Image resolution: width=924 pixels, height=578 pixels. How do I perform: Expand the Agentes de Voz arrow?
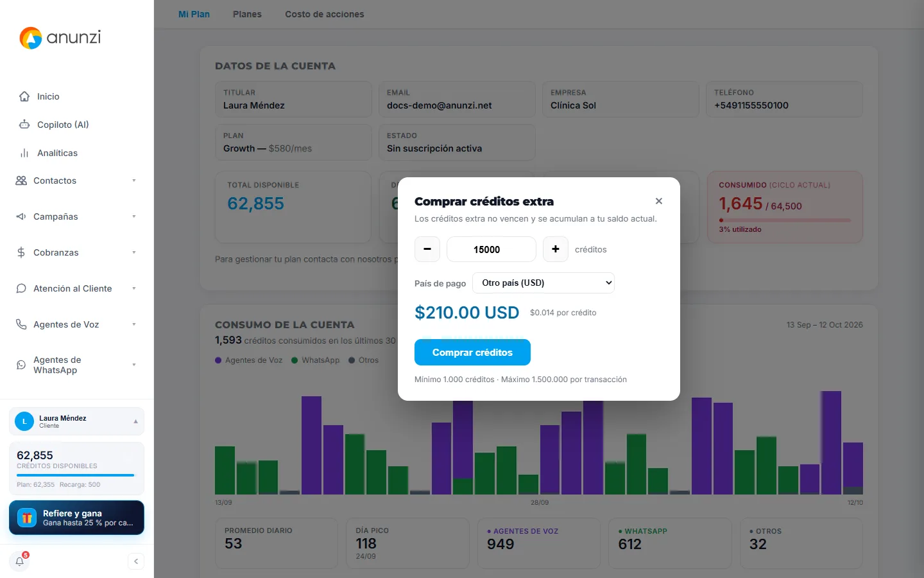(x=134, y=324)
